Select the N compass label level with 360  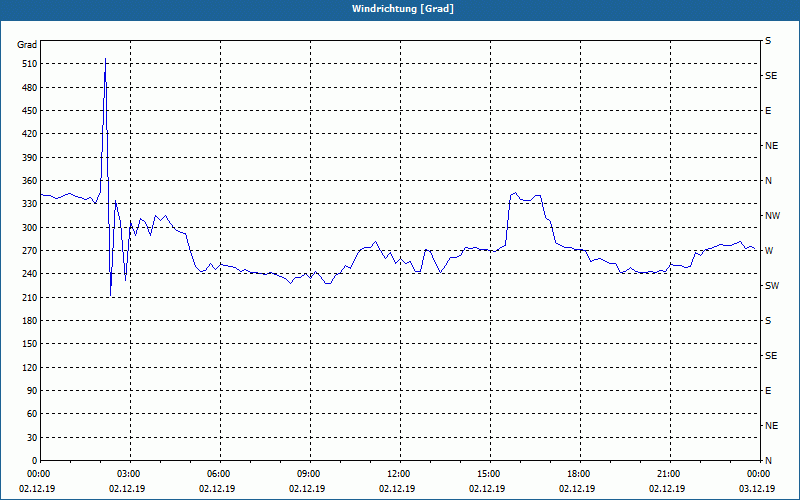(x=768, y=181)
